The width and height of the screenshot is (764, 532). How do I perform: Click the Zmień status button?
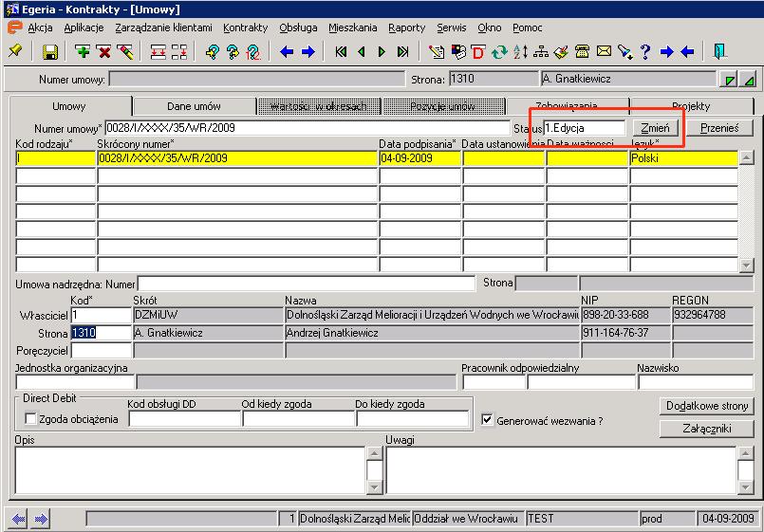point(655,128)
